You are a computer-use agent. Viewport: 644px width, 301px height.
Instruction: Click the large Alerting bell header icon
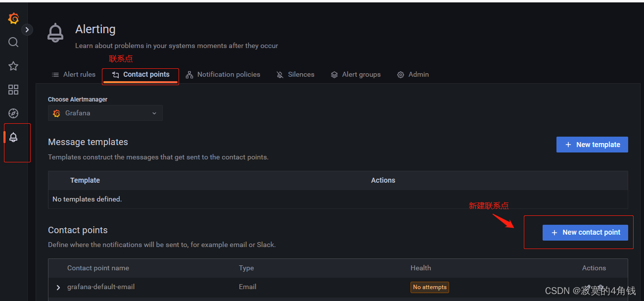pos(55,33)
